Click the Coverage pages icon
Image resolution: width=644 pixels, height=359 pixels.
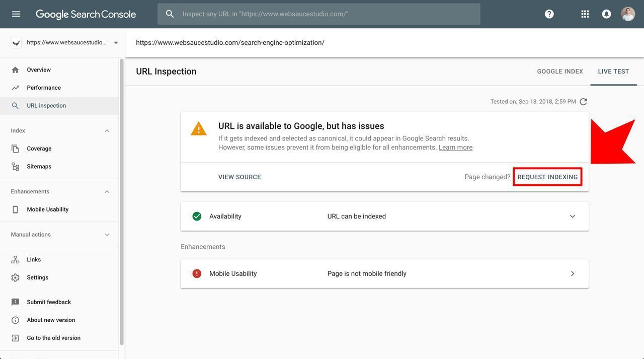[15, 149]
